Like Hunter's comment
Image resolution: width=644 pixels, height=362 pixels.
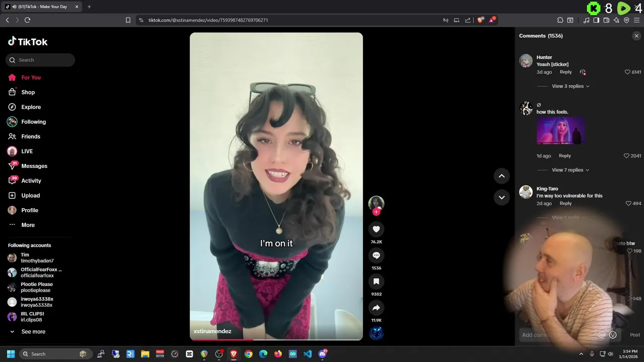click(x=627, y=72)
